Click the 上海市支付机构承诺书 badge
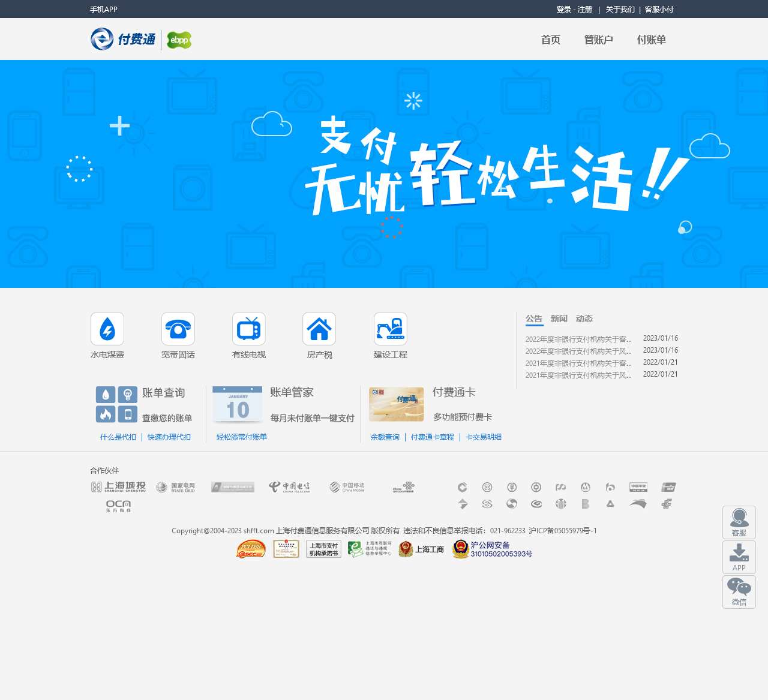768x700 pixels. click(x=323, y=549)
